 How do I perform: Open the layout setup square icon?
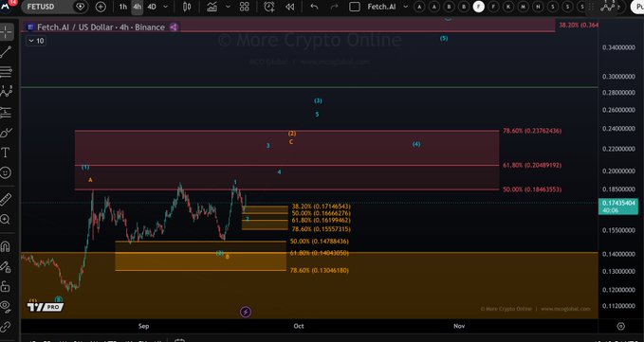tap(355, 7)
